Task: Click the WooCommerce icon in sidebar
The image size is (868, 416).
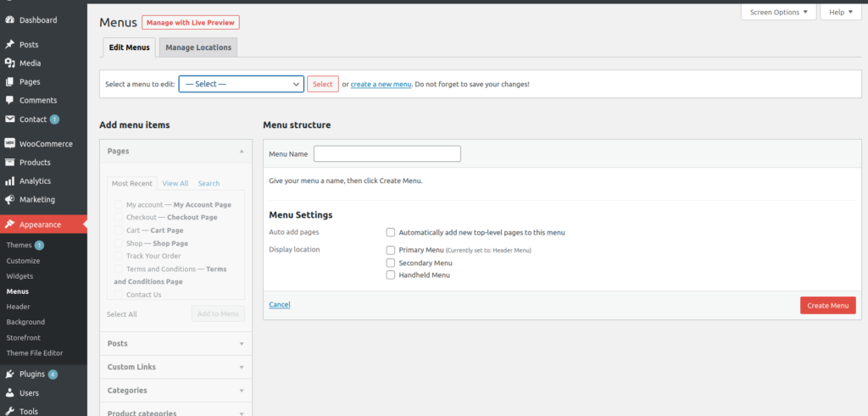Action: pyautogui.click(x=10, y=143)
